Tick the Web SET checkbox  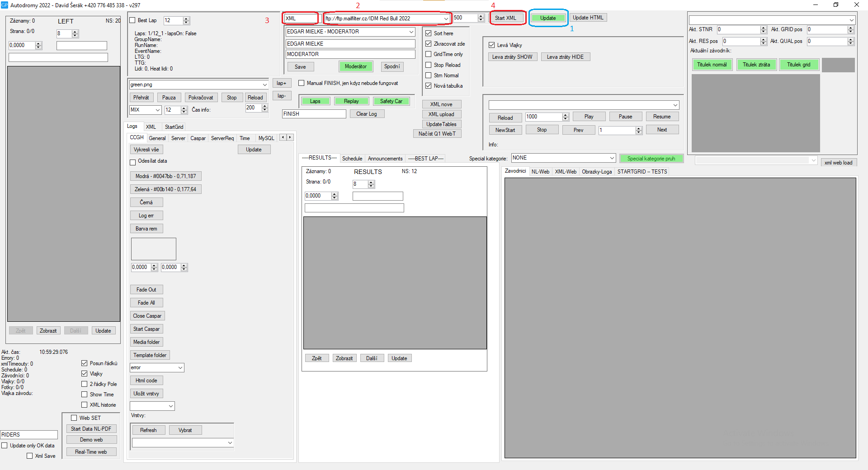pos(74,418)
